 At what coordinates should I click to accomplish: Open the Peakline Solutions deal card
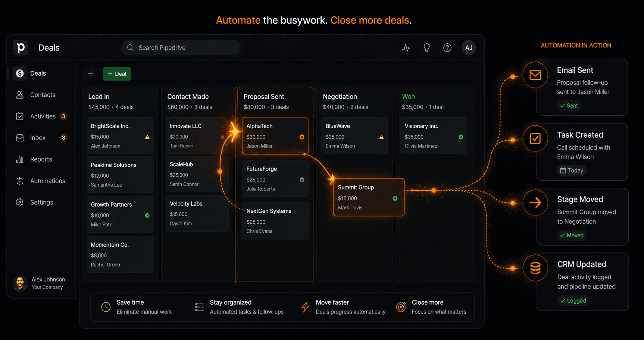(120, 175)
